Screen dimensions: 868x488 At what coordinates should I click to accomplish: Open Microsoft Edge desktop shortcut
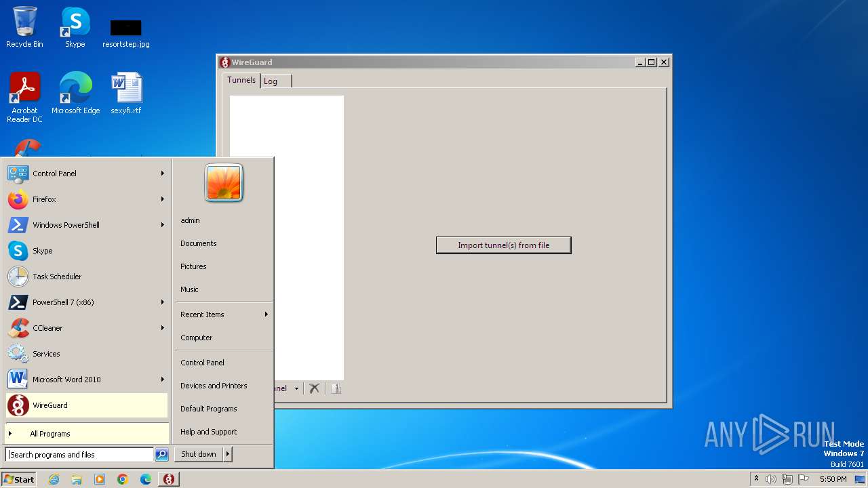point(75,94)
